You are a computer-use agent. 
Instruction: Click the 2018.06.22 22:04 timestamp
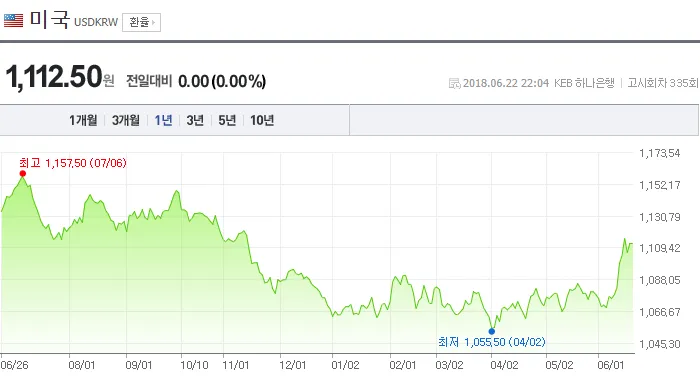pyautogui.click(x=506, y=83)
